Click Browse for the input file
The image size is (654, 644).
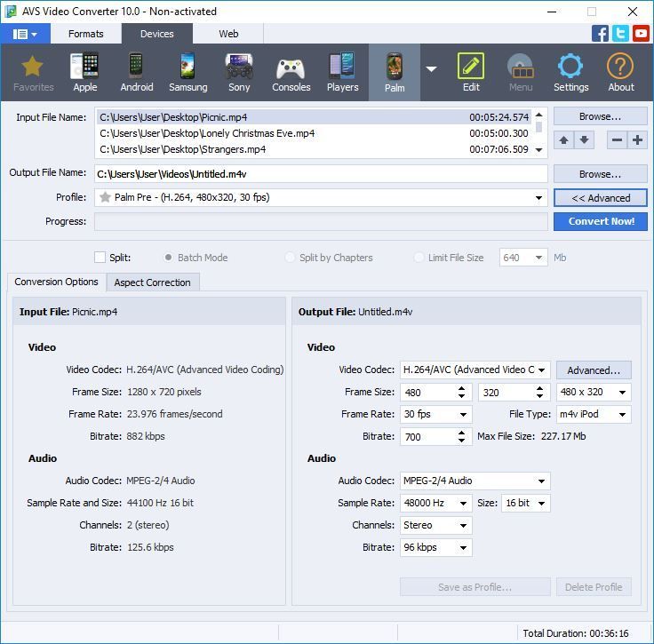click(600, 116)
